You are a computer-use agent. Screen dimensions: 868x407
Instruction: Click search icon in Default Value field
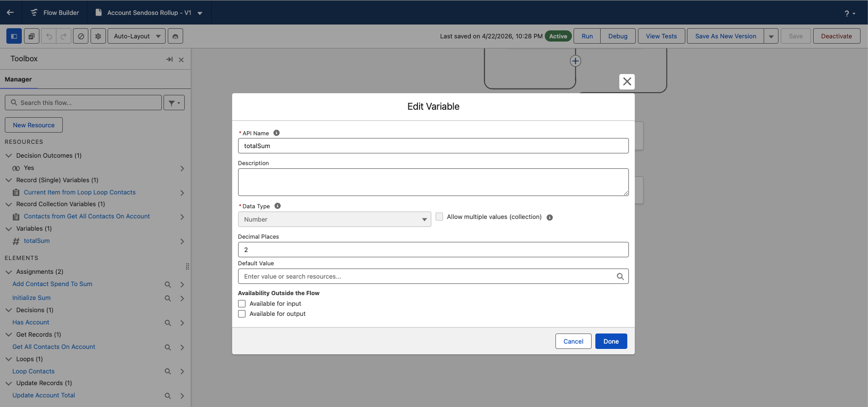620,276
